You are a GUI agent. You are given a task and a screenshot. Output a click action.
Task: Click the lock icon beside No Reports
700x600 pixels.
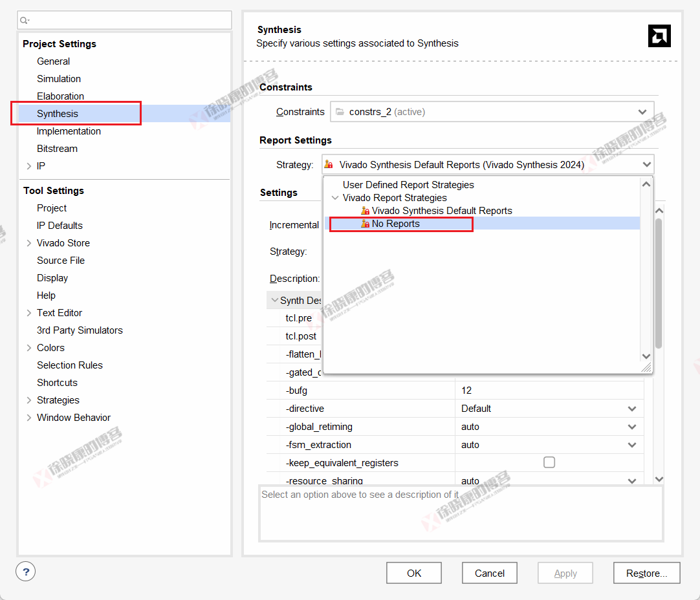point(365,224)
